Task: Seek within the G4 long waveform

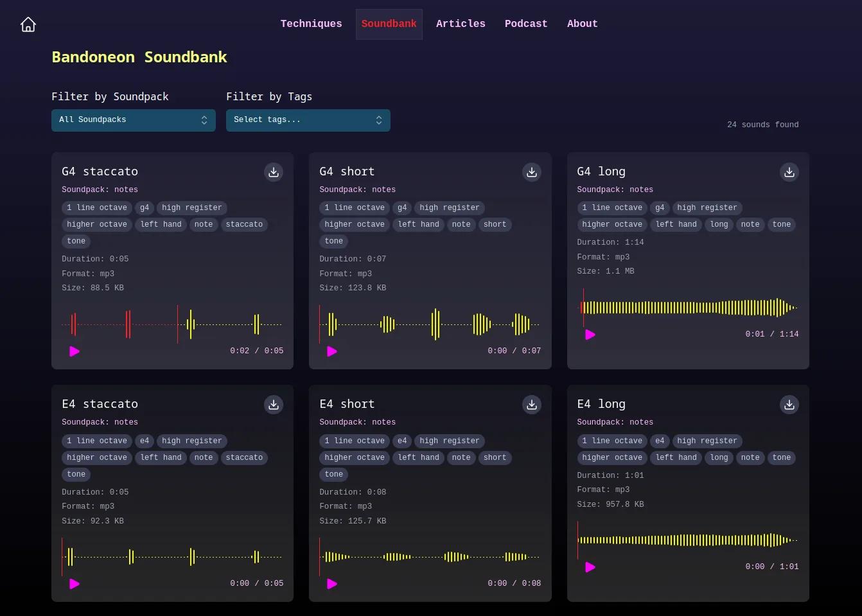Action: (687, 308)
